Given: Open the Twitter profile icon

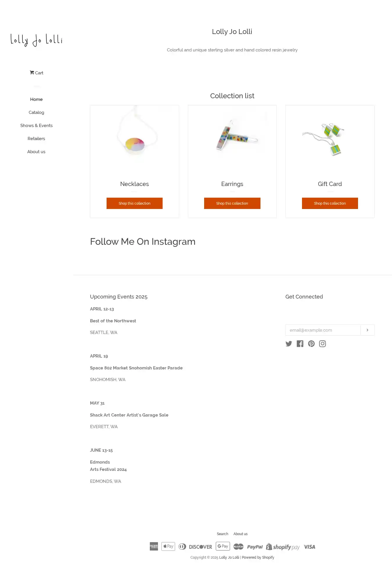Looking at the screenshot, I should [289, 344].
